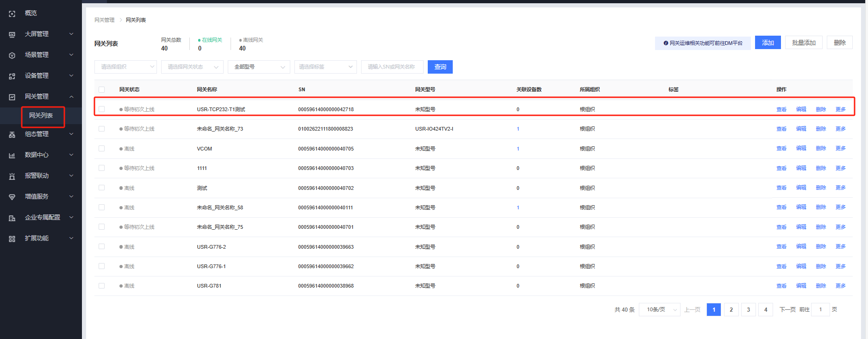Image resolution: width=868 pixels, height=339 pixels.
Task: Click the 设备管理 sidebar icon
Action: pos(12,76)
